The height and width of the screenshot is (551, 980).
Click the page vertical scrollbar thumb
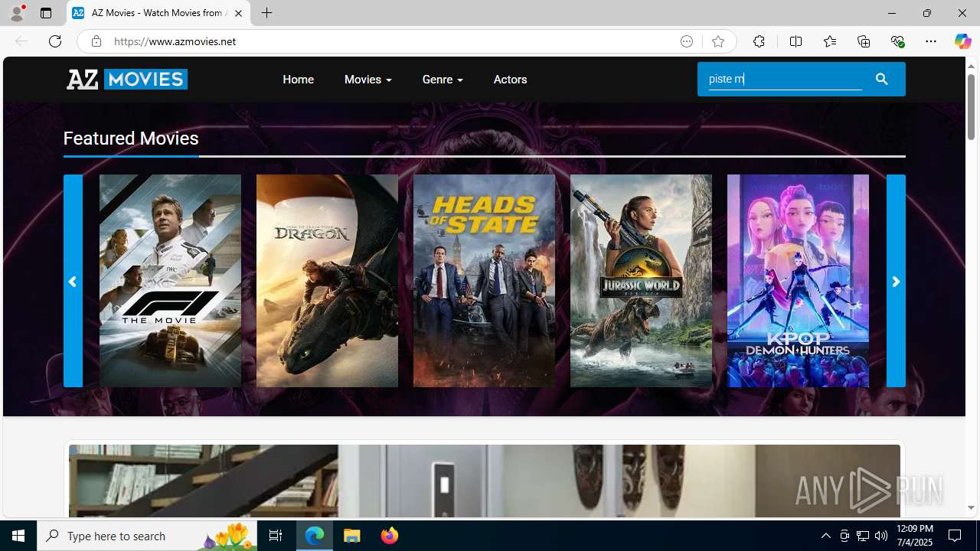point(971,106)
